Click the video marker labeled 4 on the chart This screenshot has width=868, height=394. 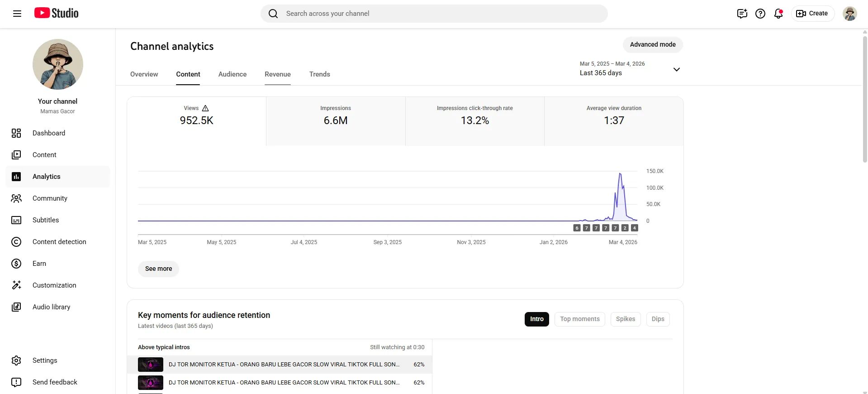pyautogui.click(x=635, y=228)
